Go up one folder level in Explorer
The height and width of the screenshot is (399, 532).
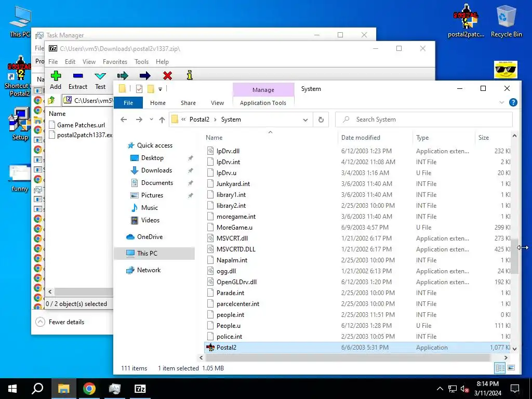[x=162, y=119]
